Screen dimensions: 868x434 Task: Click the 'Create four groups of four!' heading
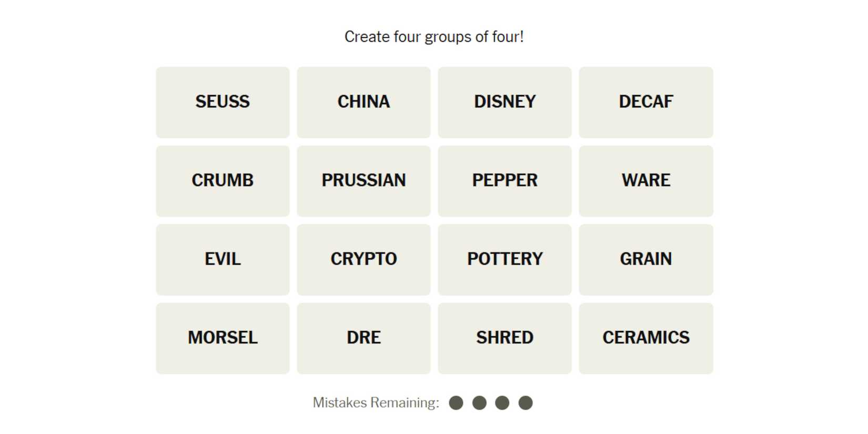click(x=434, y=37)
